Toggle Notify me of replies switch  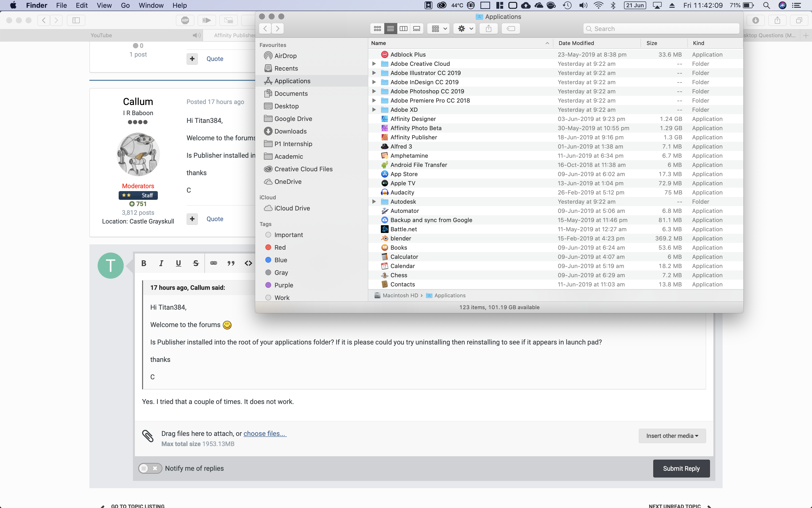[x=150, y=468]
